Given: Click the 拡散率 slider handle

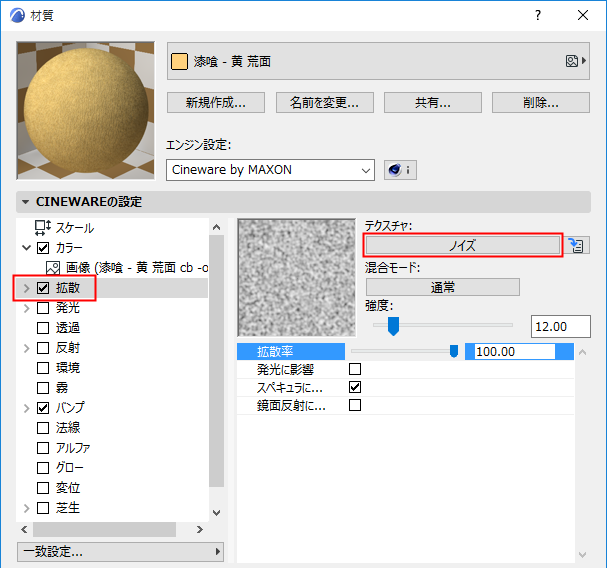Looking at the screenshot, I should pyautogui.click(x=454, y=351).
